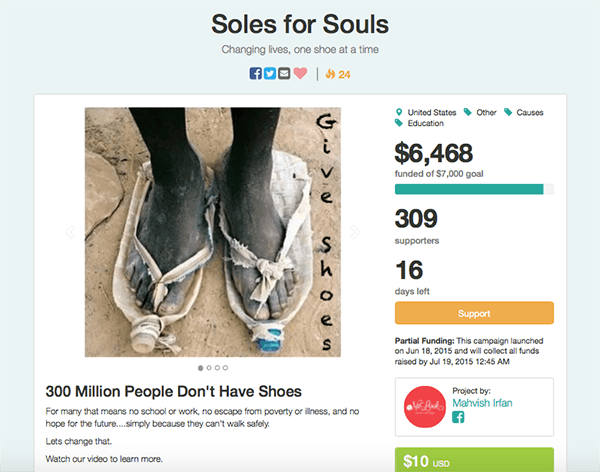This screenshot has height=472, width=600.
Task: Go to next slideshow image arrow
Action: [354, 232]
